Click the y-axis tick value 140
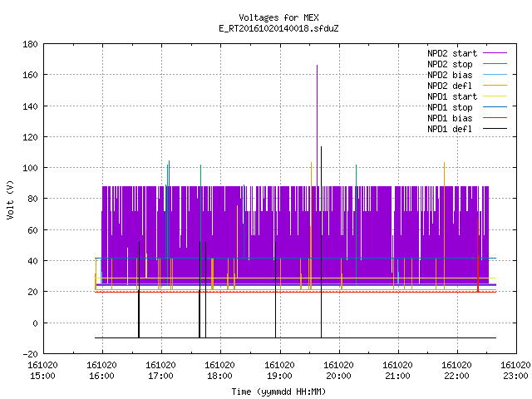Viewport: 532px width, 399px height. pos(30,106)
